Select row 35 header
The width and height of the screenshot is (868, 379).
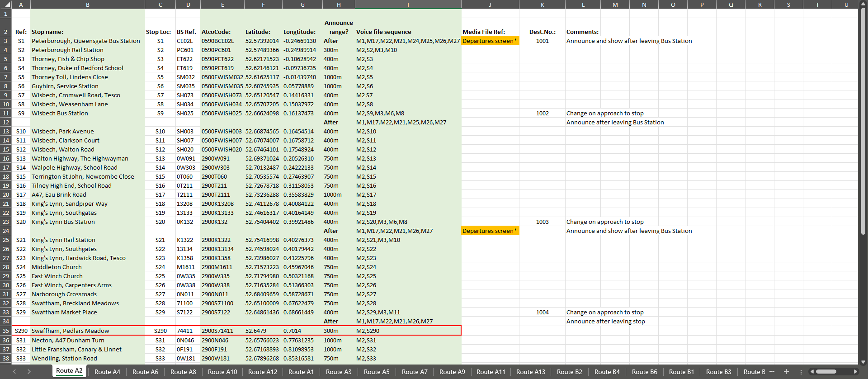tap(5, 331)
